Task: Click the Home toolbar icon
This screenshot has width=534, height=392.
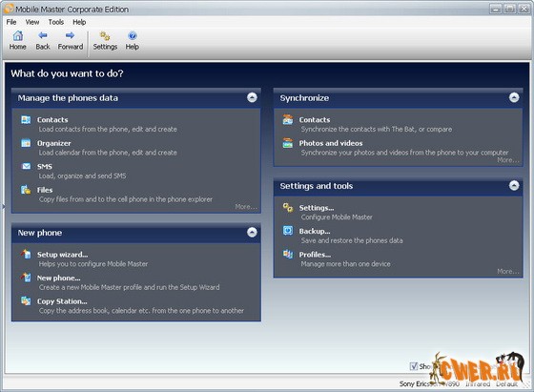Action: pos(18,35)
